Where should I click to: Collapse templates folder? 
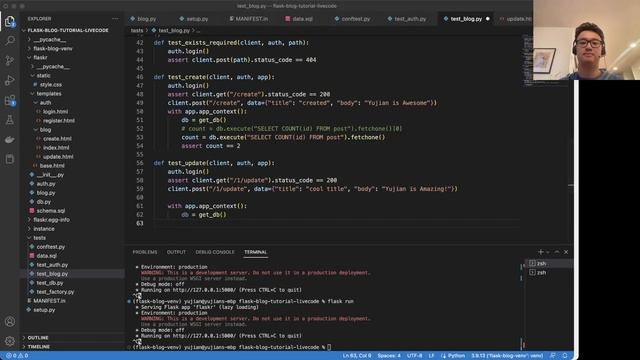click(49, 94)
